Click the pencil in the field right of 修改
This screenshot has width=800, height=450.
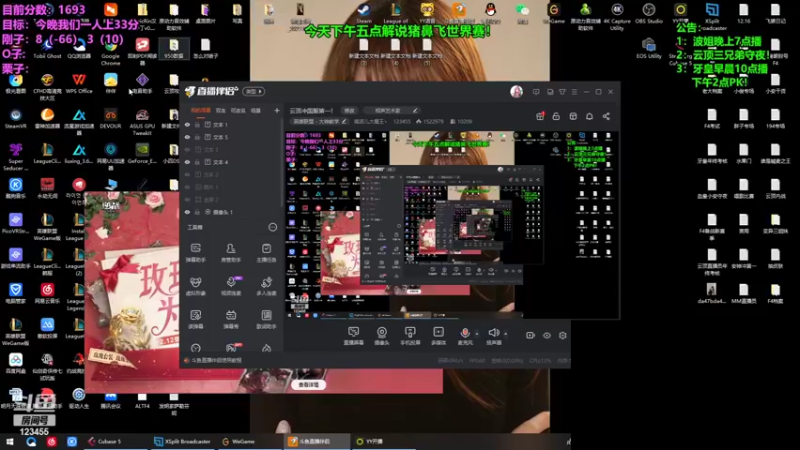pyautogui.click(x=415, y=111)
